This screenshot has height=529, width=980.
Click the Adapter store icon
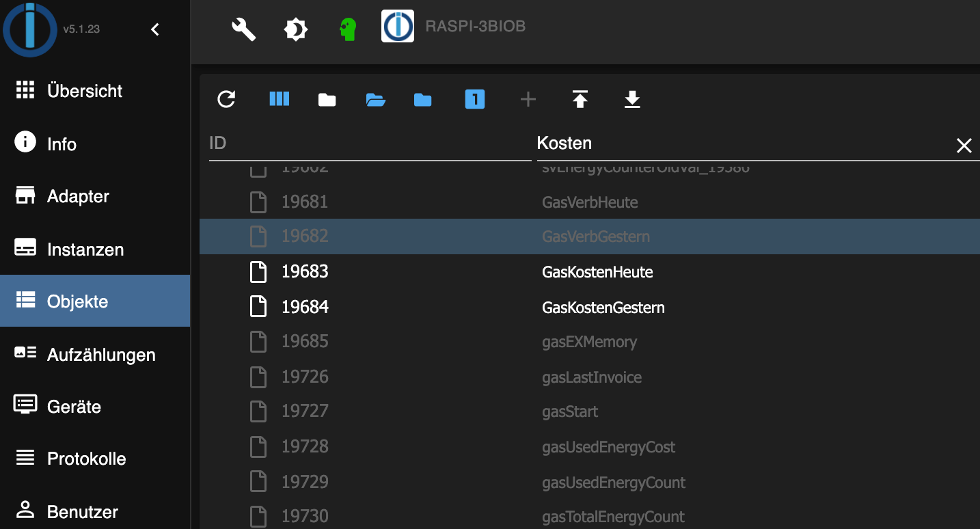point(25,195)
